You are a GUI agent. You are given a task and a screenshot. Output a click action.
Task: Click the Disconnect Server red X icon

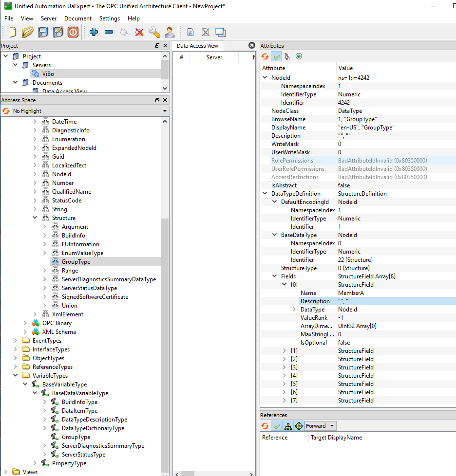(138, 32)
